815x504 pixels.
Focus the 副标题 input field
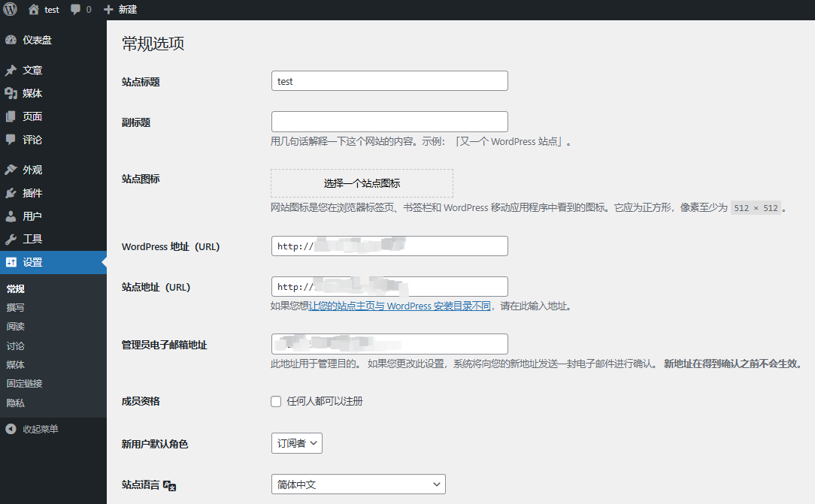click(389, 122)
